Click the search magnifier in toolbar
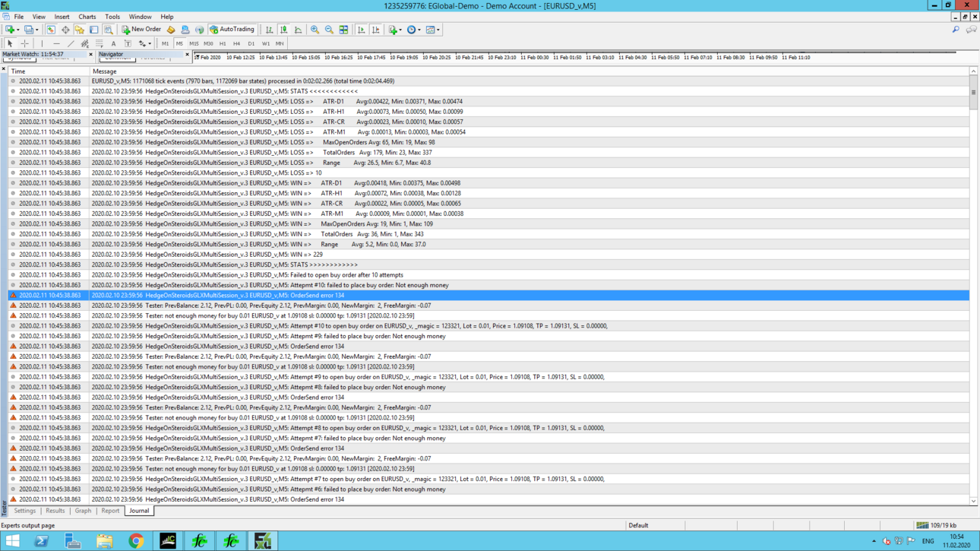This screenshot has width=980, height=551. (x=956, y=30)
